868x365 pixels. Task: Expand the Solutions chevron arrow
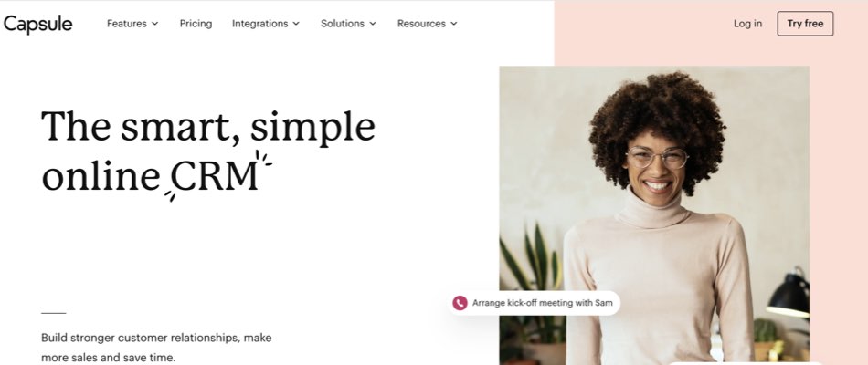(373, 24)
